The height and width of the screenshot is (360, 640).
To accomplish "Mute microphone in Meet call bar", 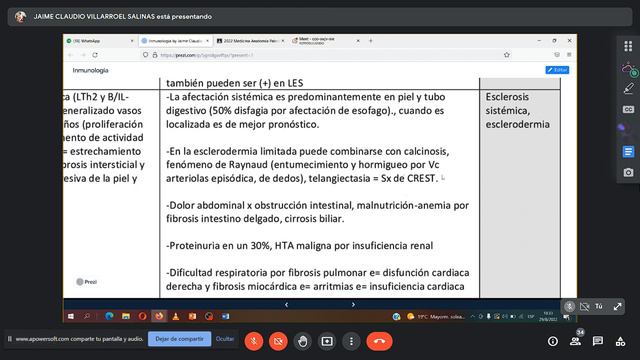I will click(253, 341).
